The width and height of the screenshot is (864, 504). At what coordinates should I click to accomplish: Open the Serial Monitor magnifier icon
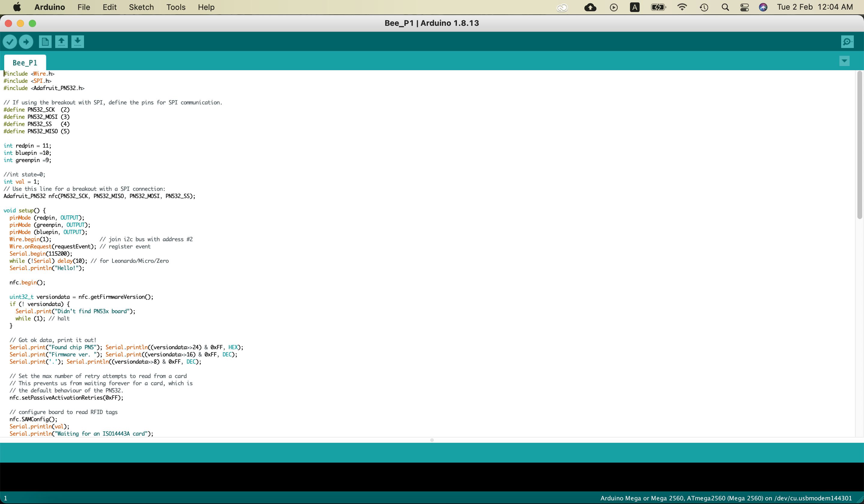click(x=847, y=42)
